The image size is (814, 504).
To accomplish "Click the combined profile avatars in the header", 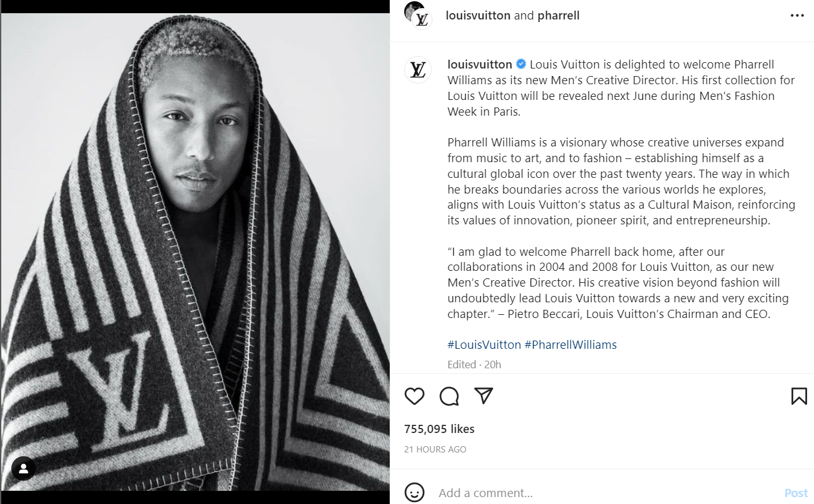I will coord(418,14).
